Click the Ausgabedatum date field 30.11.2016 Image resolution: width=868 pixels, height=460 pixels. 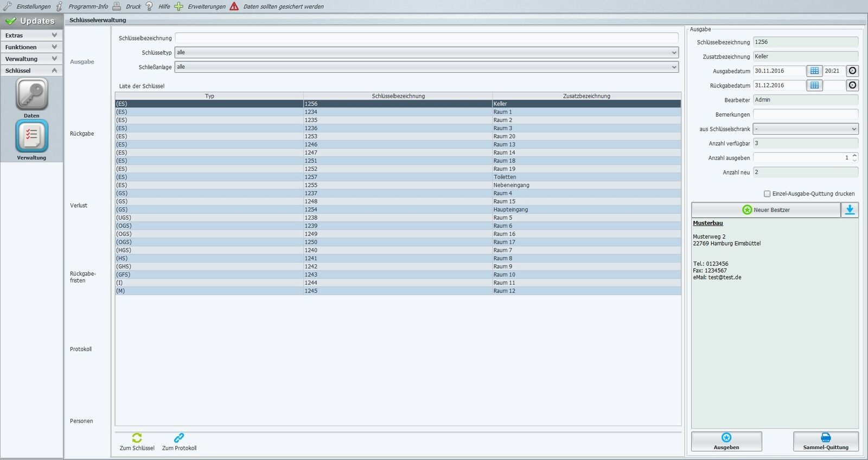[779, 71]
